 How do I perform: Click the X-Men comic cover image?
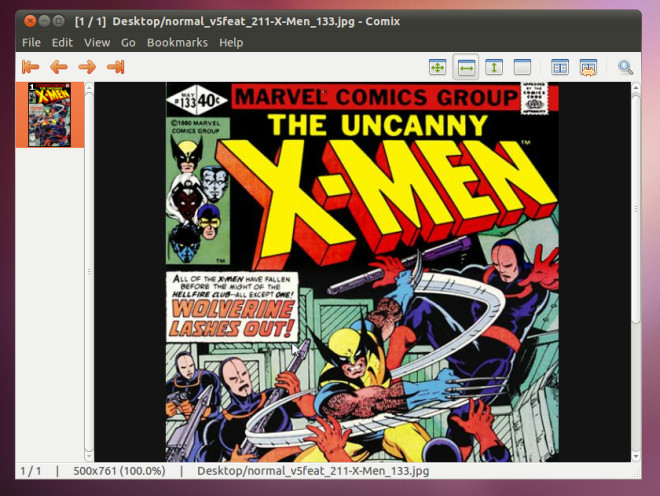pos(362,272)
